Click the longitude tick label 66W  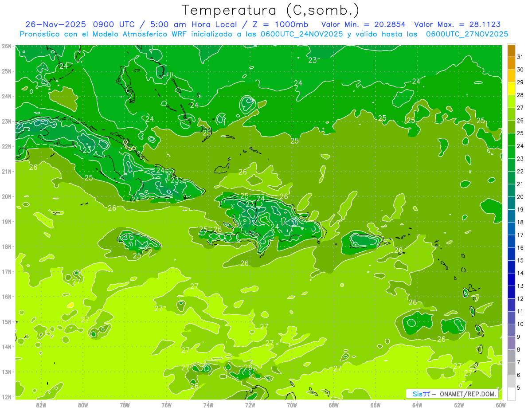[x=376, y=404]
